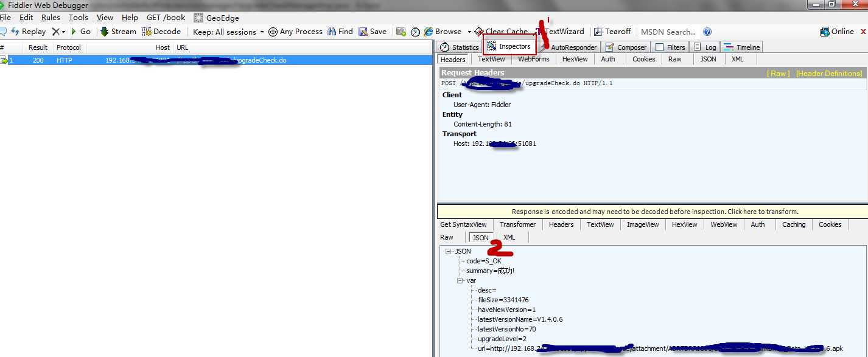Collapse the JSON root tree node
Screen dimensions: 868x357
point(448,251)
